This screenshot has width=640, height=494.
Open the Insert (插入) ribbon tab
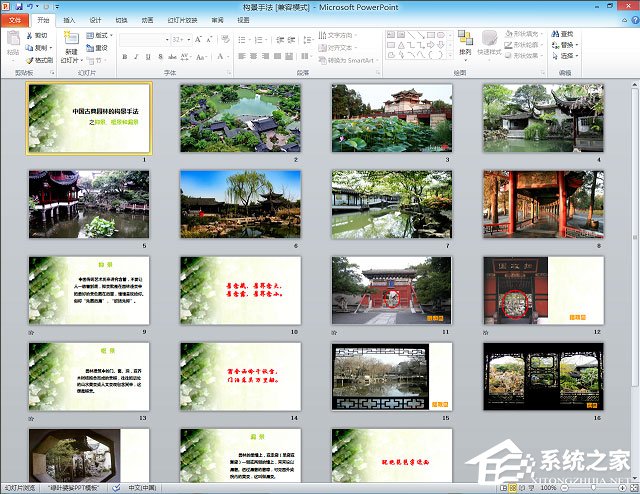pos(69,19)
